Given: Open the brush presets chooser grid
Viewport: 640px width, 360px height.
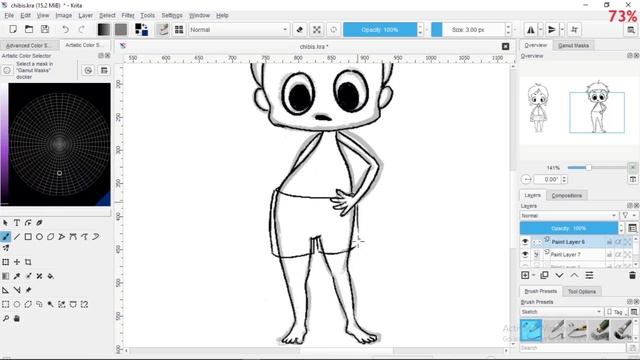Looking at the screenshot, I should [179, 29].
